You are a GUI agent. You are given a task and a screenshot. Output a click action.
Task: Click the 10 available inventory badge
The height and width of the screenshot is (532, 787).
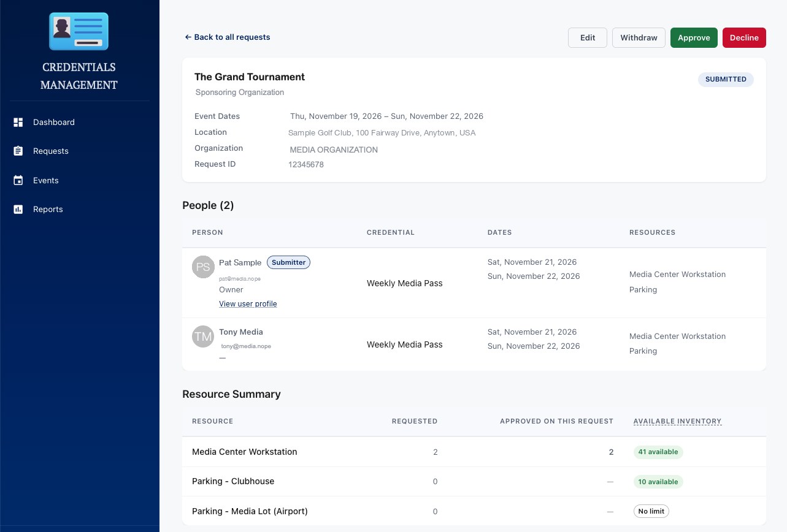pos(658,482)
